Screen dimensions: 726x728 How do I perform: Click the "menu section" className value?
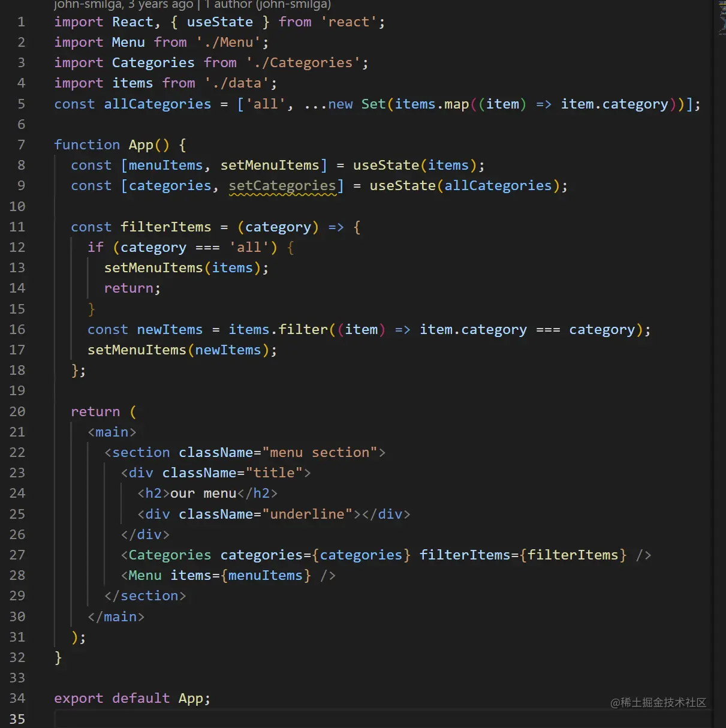(x=320, y=453)
